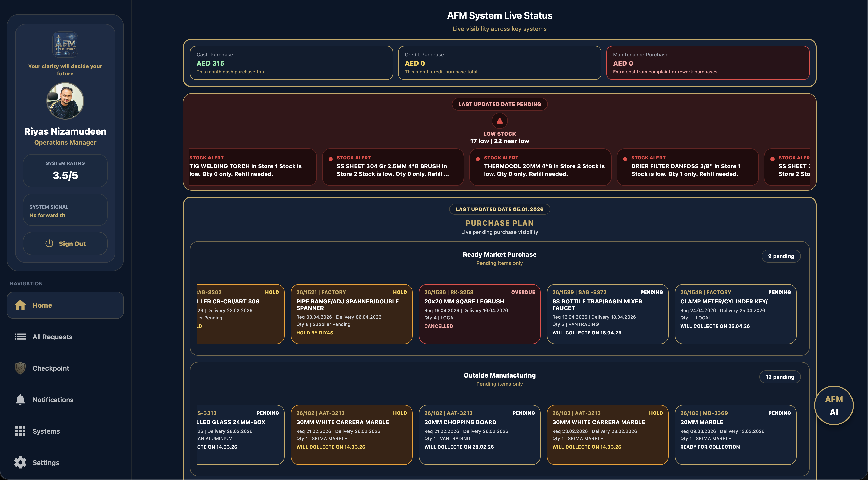Open Settings in the navigation

pyautogui.click(x=65, y=462)
